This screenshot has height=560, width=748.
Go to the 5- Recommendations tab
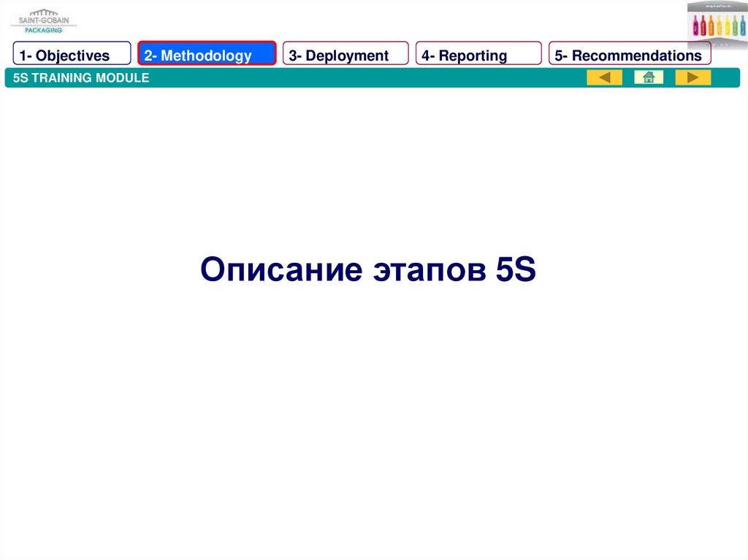(x=630, y=55)
